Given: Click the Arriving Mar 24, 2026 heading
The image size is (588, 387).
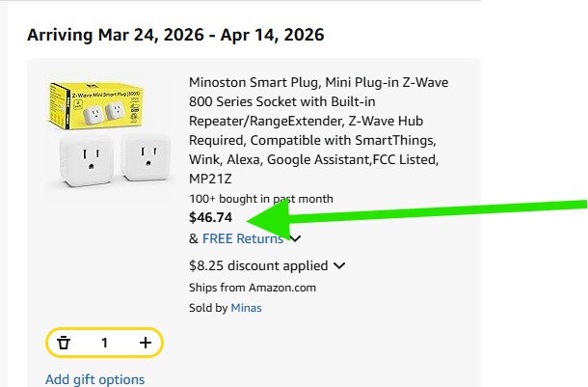Looking at the screenshot, I should pos(175,36).
